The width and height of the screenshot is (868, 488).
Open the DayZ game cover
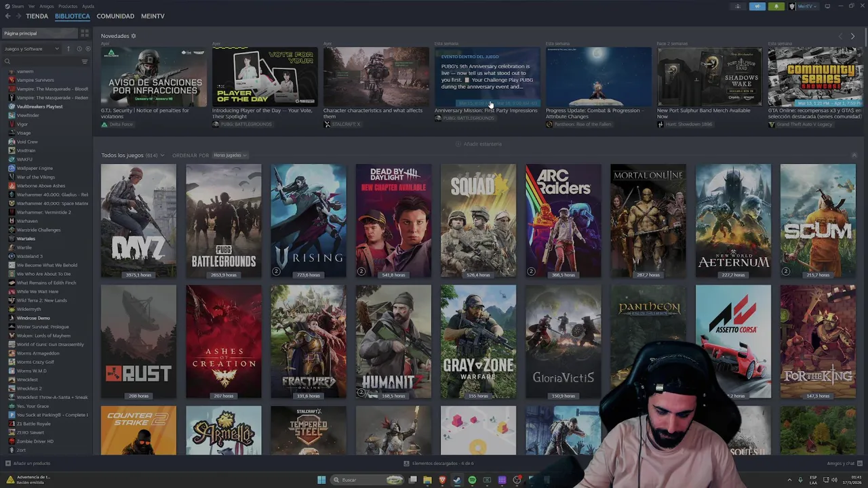138,221
